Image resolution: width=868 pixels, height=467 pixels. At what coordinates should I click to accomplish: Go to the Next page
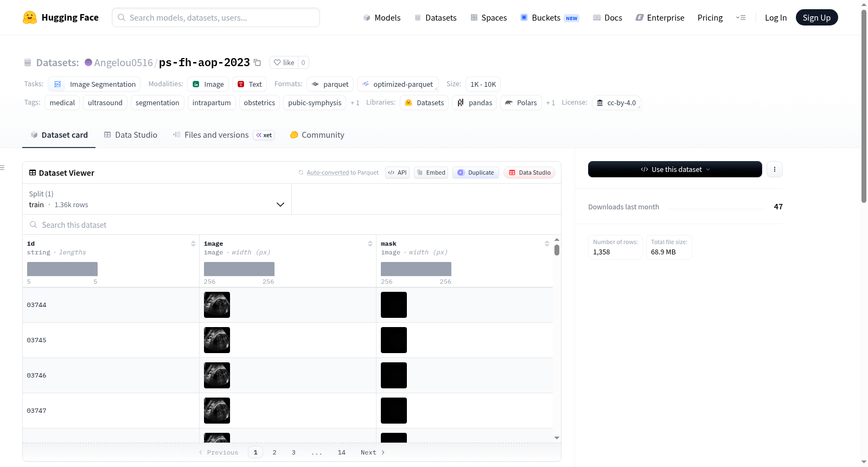pyautogui.click(x=373, y=452)
